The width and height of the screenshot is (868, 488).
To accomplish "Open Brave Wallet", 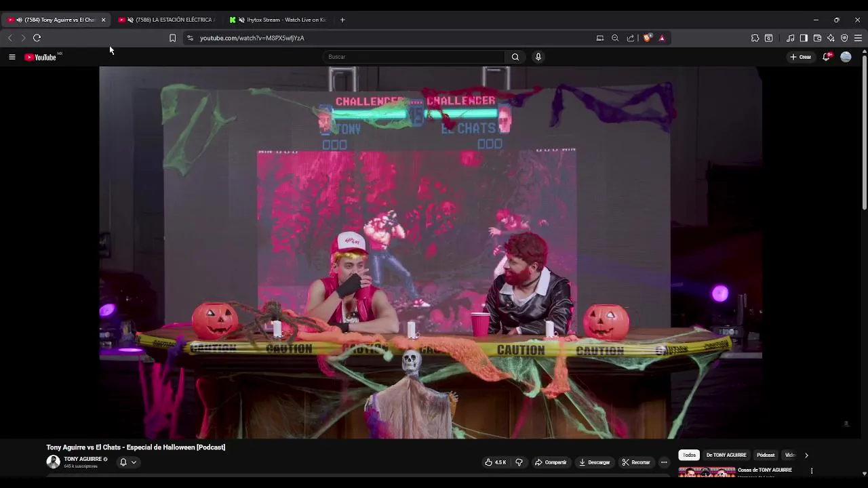I will 817,38.
